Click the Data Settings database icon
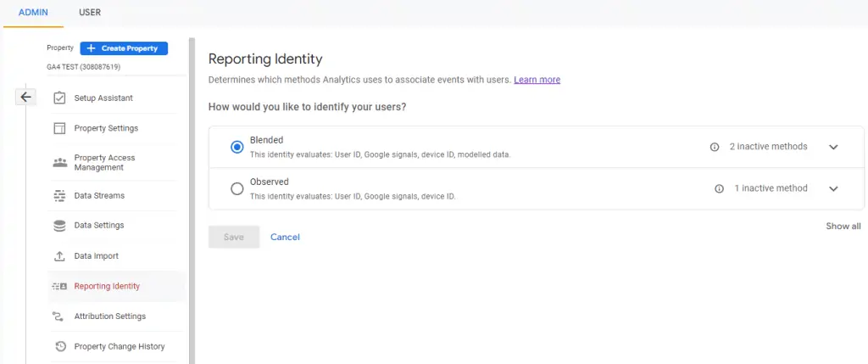 pos(59,226)
